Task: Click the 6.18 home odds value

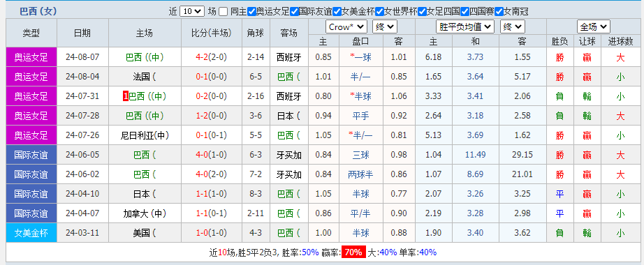Action: (x=434, y=57)
